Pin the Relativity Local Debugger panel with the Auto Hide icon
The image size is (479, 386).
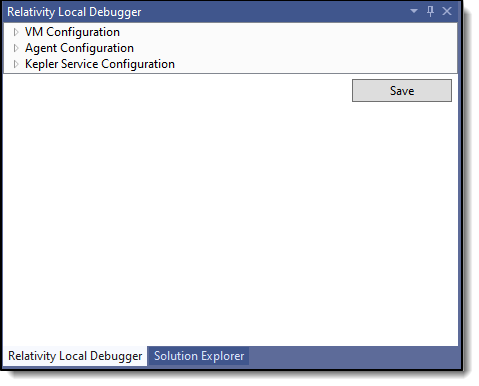pyautogui.click(x=430, y=11)
